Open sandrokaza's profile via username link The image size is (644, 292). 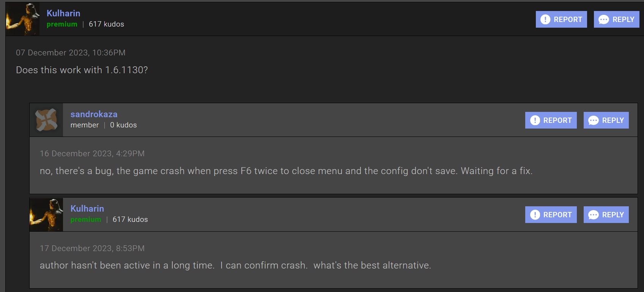pos(94,114)
